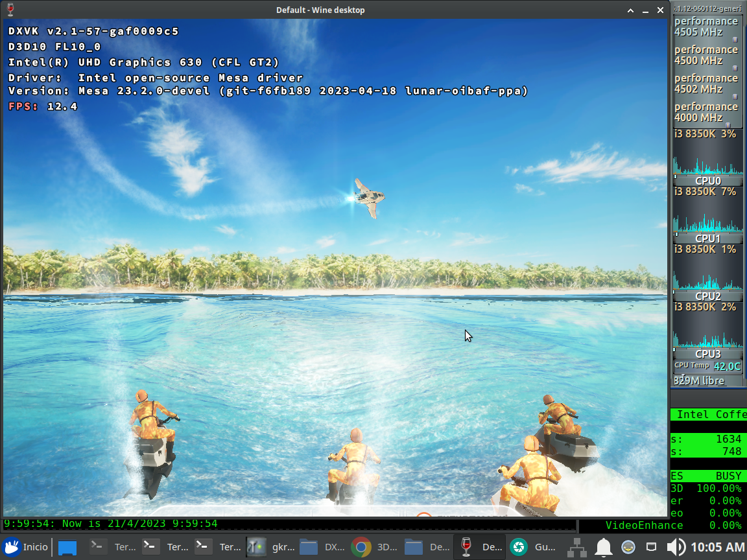Close the Default - Wine desktop window

pos(660,10)
